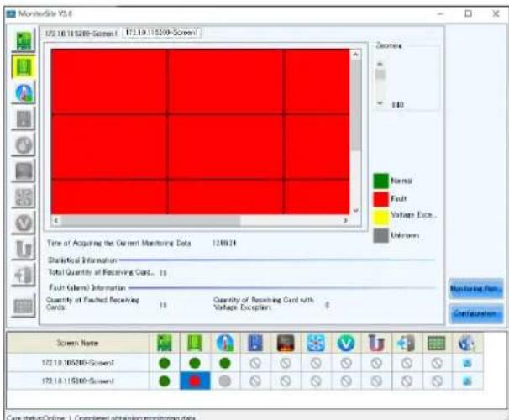Click the Monitoring button on right panel

pyautogui.click(x=476, y=289)
